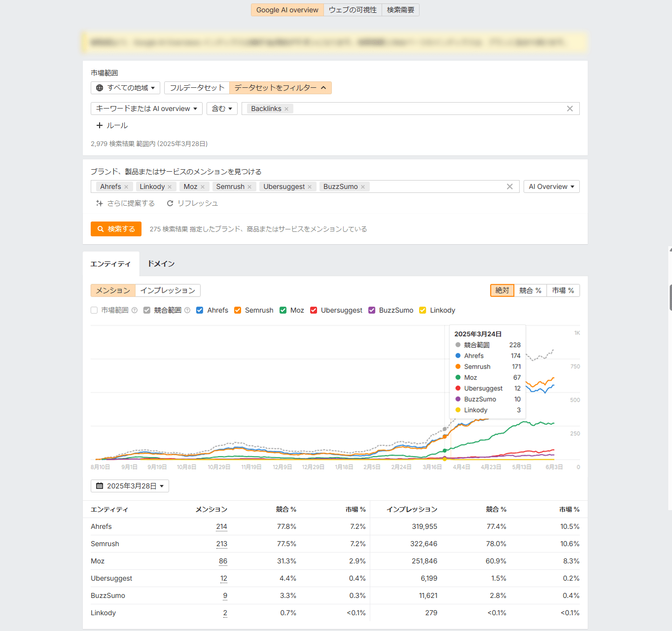This screenshot has height=631, width=672.
Task: Remove the BuzzSumo brand tag
Action: [363, 187]
